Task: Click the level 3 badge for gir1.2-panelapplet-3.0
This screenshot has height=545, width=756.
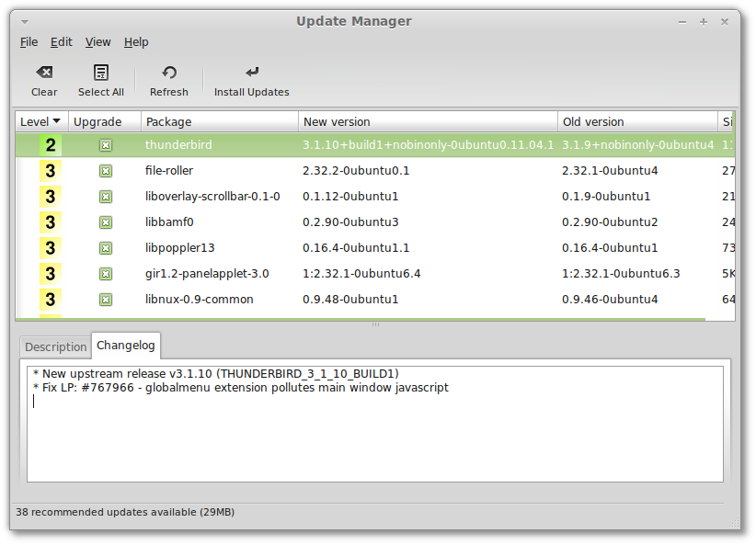Action: [x=51, y=274]
